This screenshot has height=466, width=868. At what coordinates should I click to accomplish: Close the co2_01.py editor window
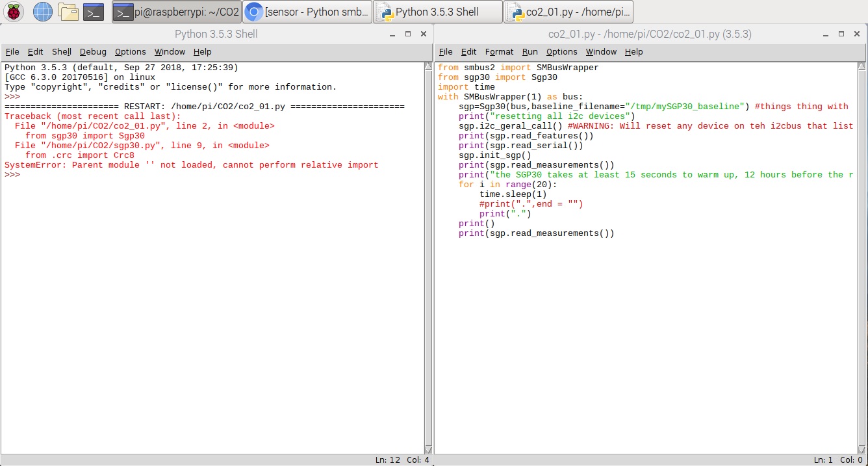(x=857, y=34)
